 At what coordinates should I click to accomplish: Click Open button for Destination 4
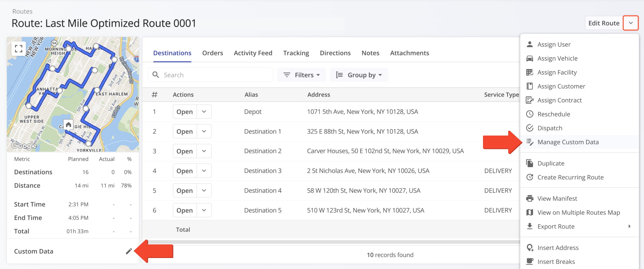(x=185, y=190)
